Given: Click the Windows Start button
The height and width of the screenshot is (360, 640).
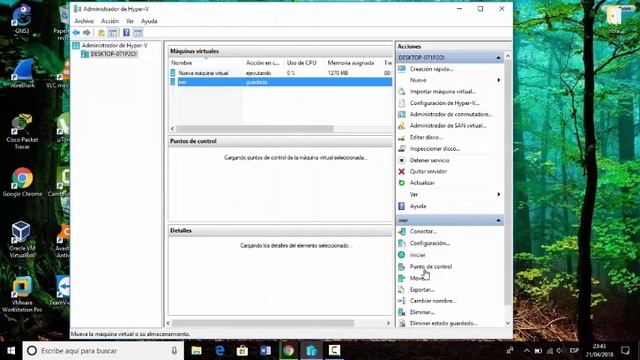Looking at the screenshot, I should coord(11,351).
